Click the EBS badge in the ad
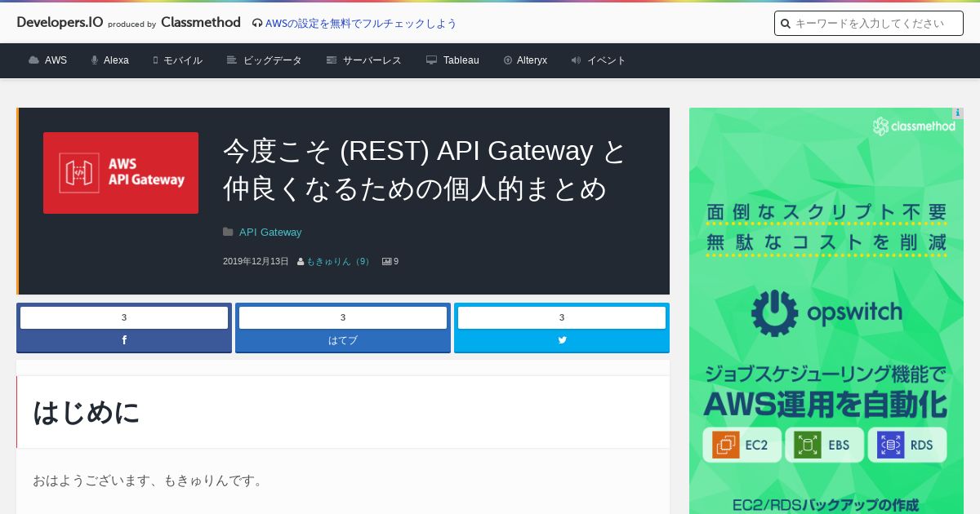The height and width of the screenshot is (514, 980). click(825, 445)
